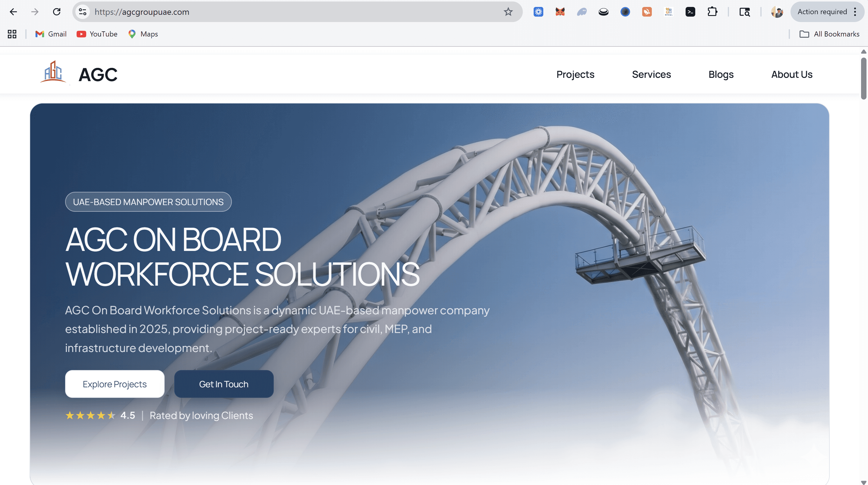Viewport: 868px width, 485px height.
Task: Open the apps grid shortcut
Action: coord(12,34)
